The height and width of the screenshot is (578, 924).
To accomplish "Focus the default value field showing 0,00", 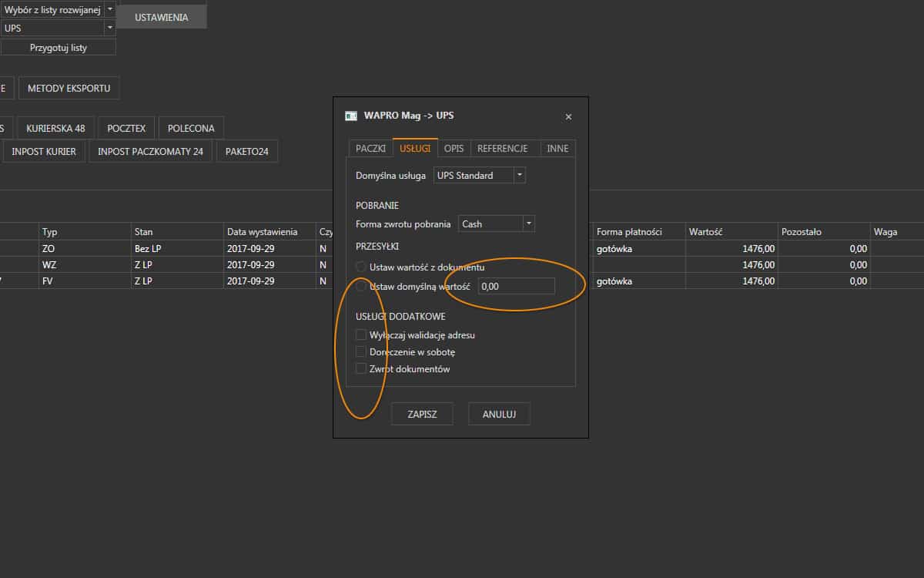I will (x=516, y=286).
